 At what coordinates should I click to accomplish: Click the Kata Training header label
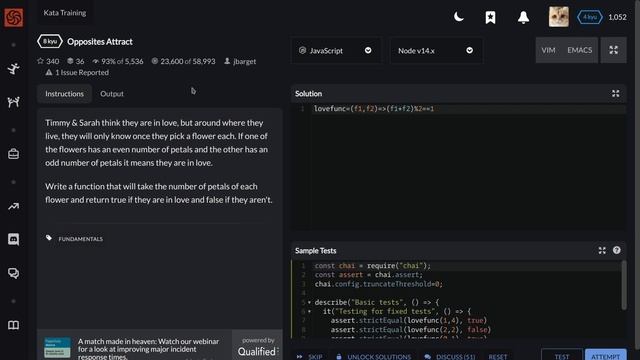tap(65, 13)
